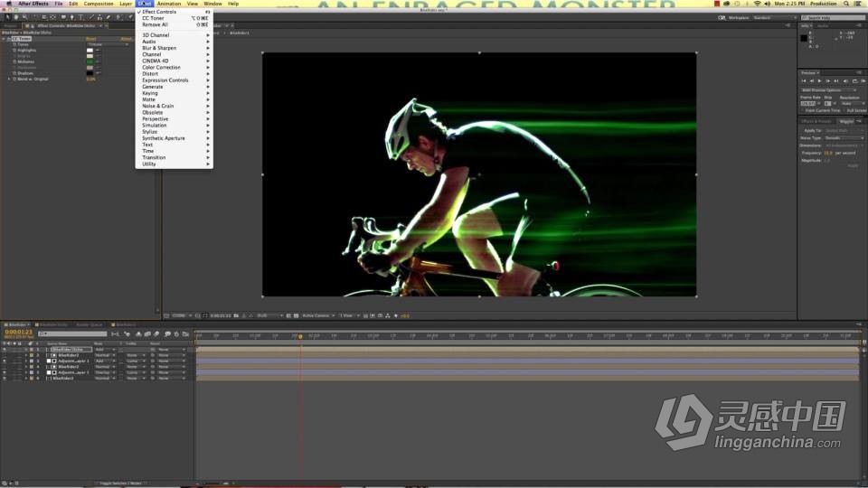
Task: Toggle audio mute in Preview panel
Action: pyautogui.click(x=846, y=80)
